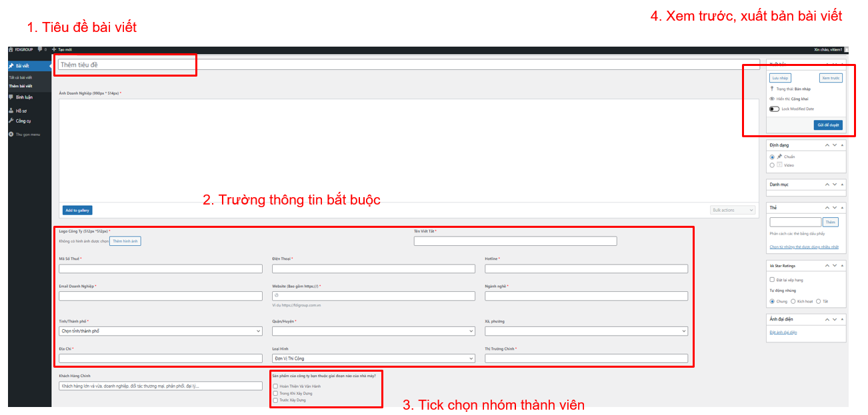Open Công cụ tools section
Screen dimensions: 868x415
click(x=23, y=121)
